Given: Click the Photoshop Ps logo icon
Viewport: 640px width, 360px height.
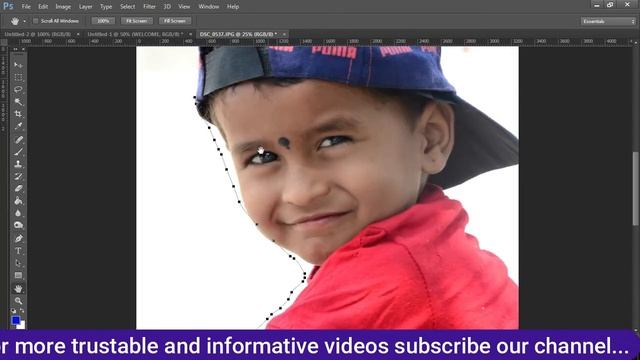Looking at the screenshot, I should (x=8, y=6).
